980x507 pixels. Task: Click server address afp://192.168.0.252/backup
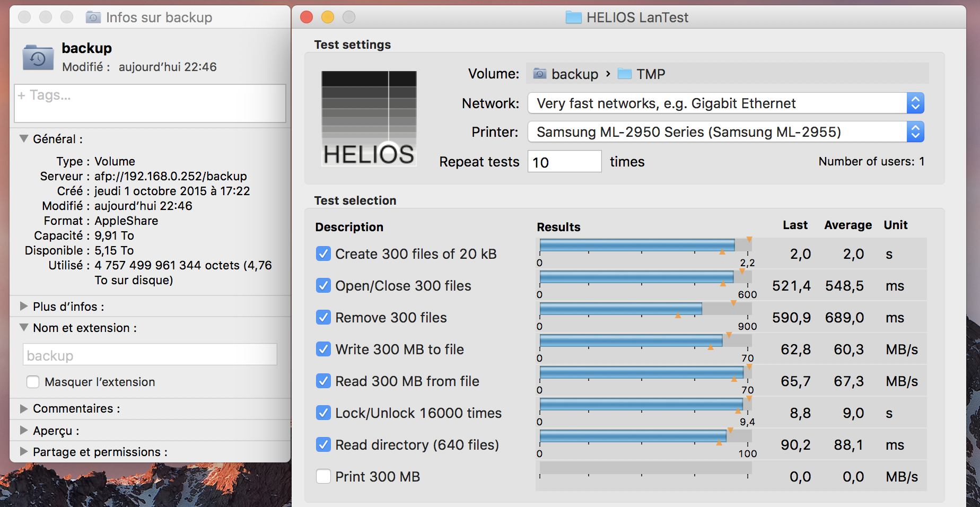pyautogui.click(x=171, y=176)
